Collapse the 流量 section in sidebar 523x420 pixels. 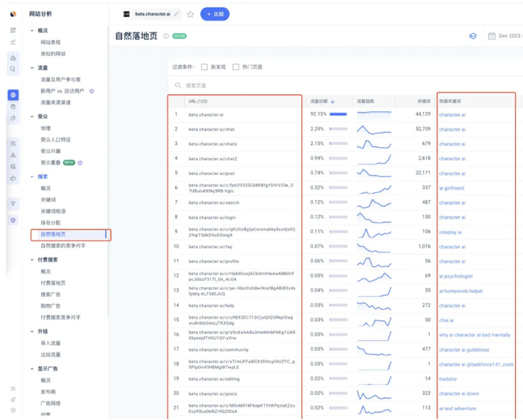click(32, 68)
